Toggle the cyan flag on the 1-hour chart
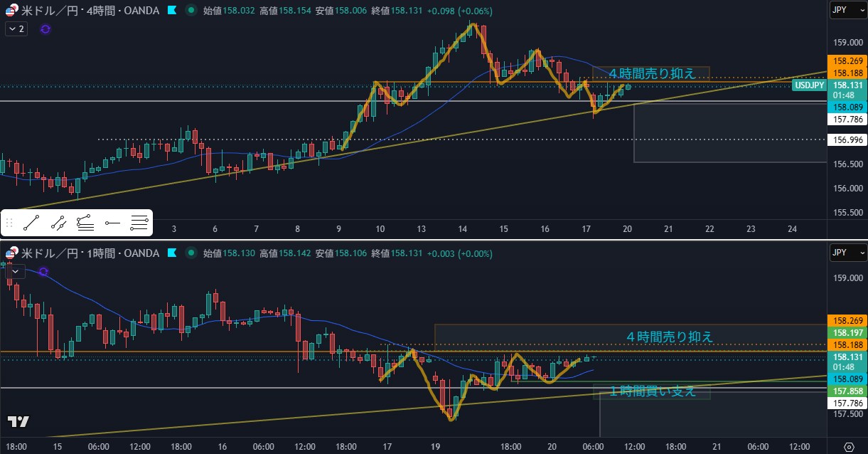868x454 pixels. 172,253
